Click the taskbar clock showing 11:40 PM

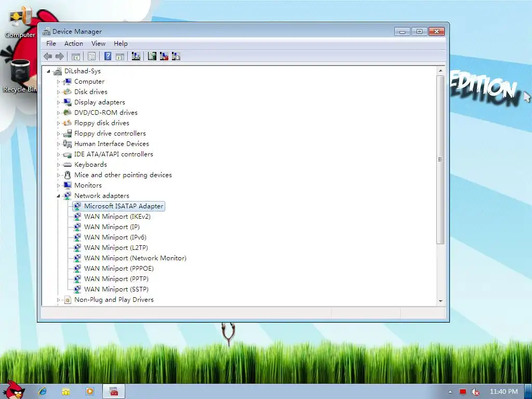504,392
